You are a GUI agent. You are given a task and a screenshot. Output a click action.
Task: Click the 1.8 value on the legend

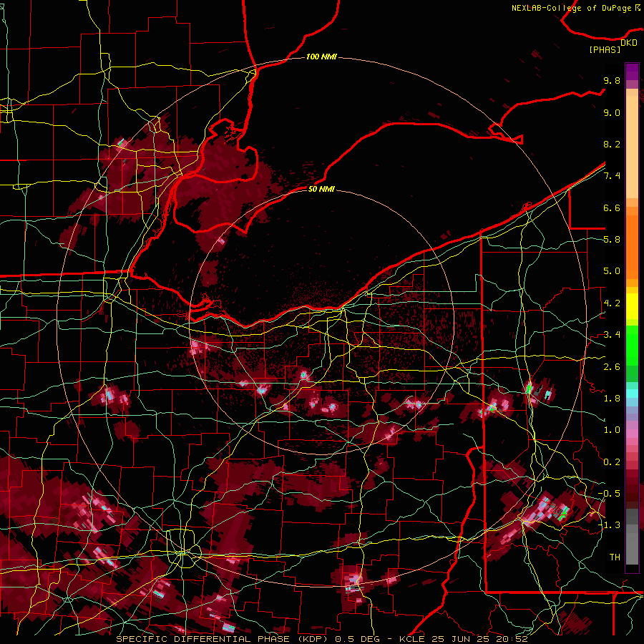coord(612,399)
